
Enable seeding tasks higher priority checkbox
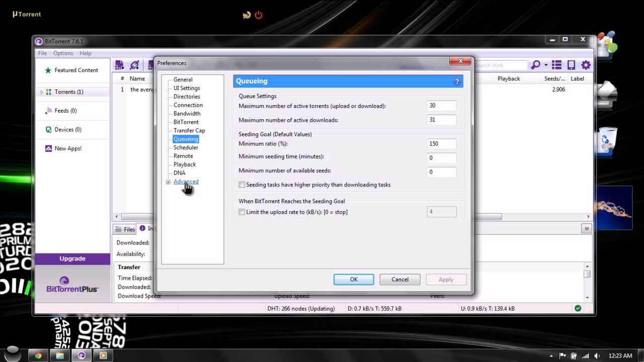coord(242,185)
